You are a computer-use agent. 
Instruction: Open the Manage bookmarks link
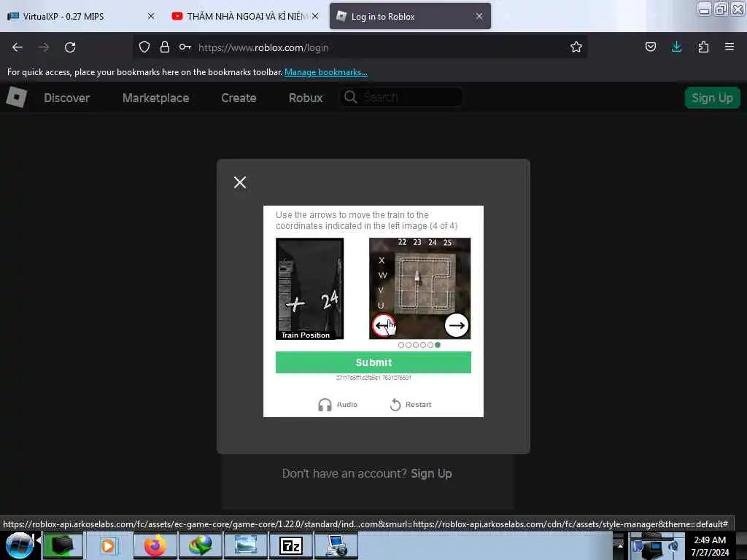pos(326,72)
